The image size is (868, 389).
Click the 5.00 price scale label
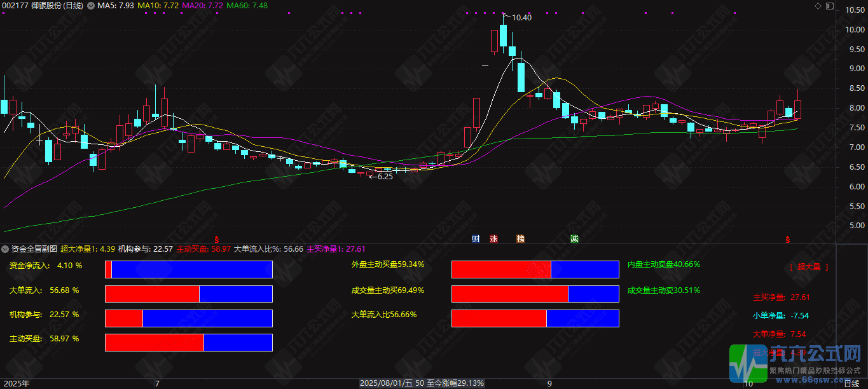857,226
